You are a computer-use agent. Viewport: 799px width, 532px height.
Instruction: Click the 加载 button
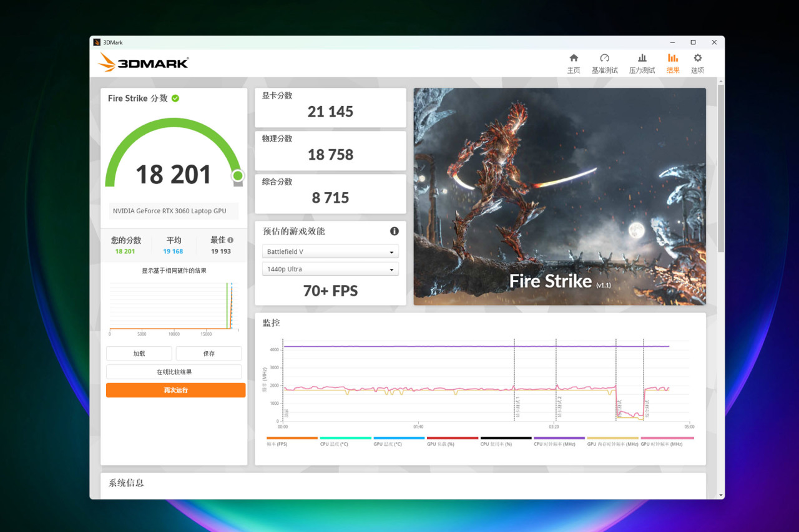click(x=139, y=354)
